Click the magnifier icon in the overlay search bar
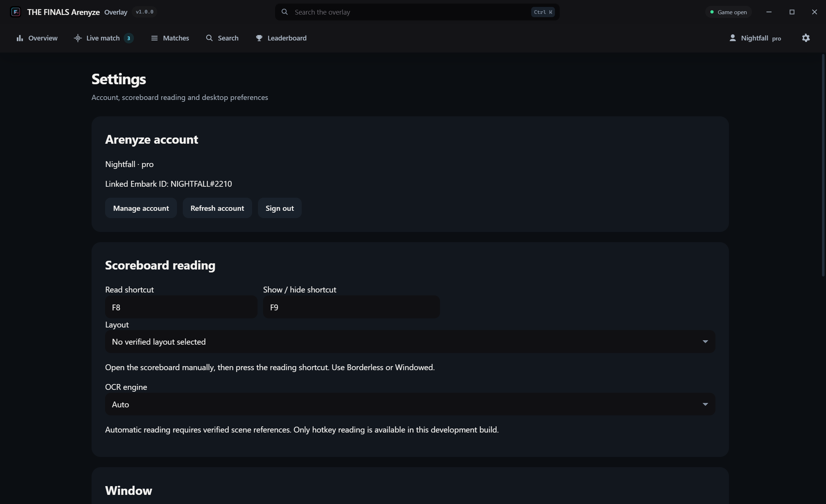 coord(285,12)
